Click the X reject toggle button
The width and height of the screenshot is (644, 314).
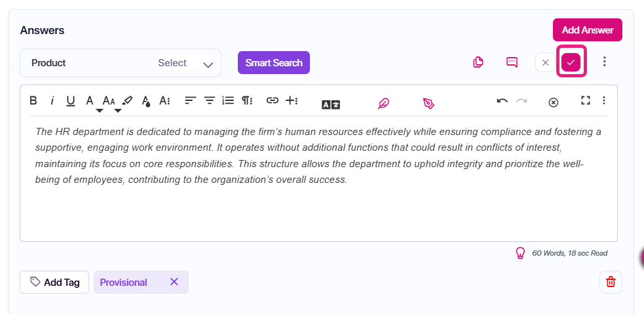(546, 62)
